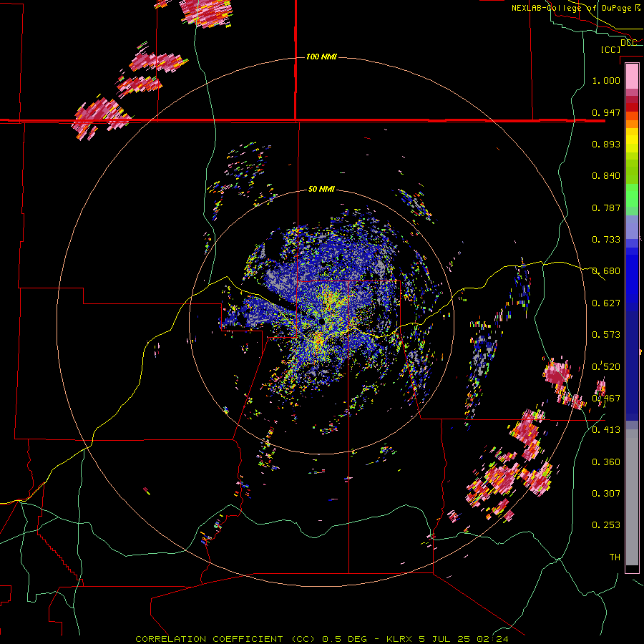Click the [CC] legend title
This screenshot has width=644, height=644.
pos(610,49)
